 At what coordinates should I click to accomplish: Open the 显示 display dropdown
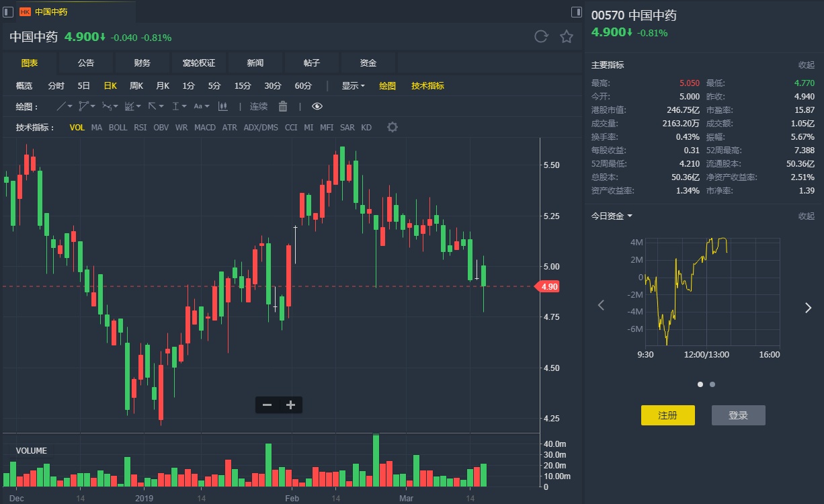[x=353, y=86]
